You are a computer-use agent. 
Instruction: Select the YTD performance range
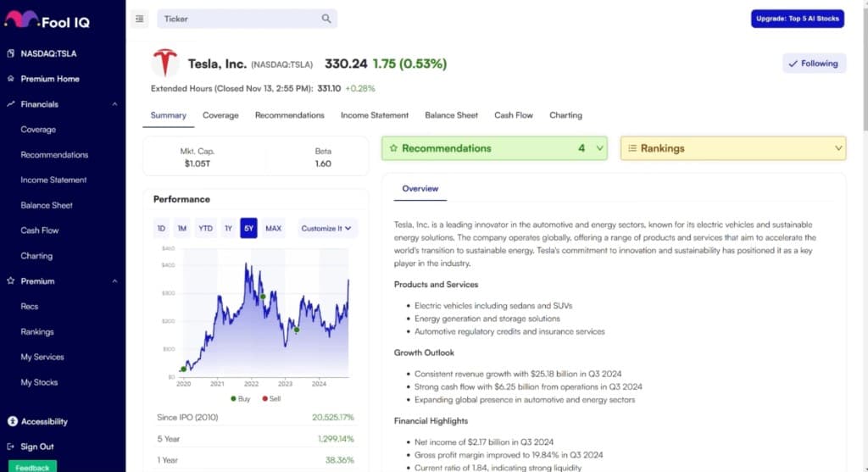pos(205,228)
